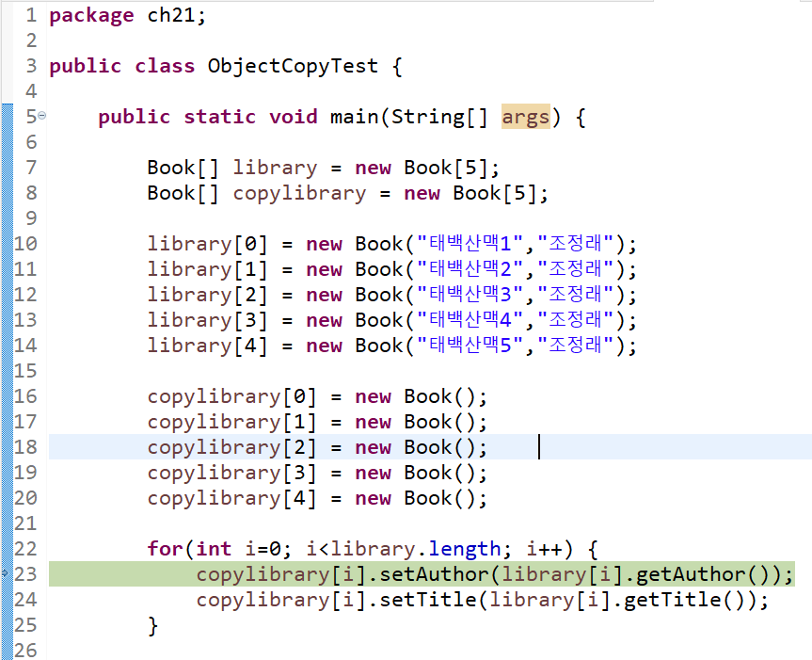Click line number 7 in the gutter

31,168
